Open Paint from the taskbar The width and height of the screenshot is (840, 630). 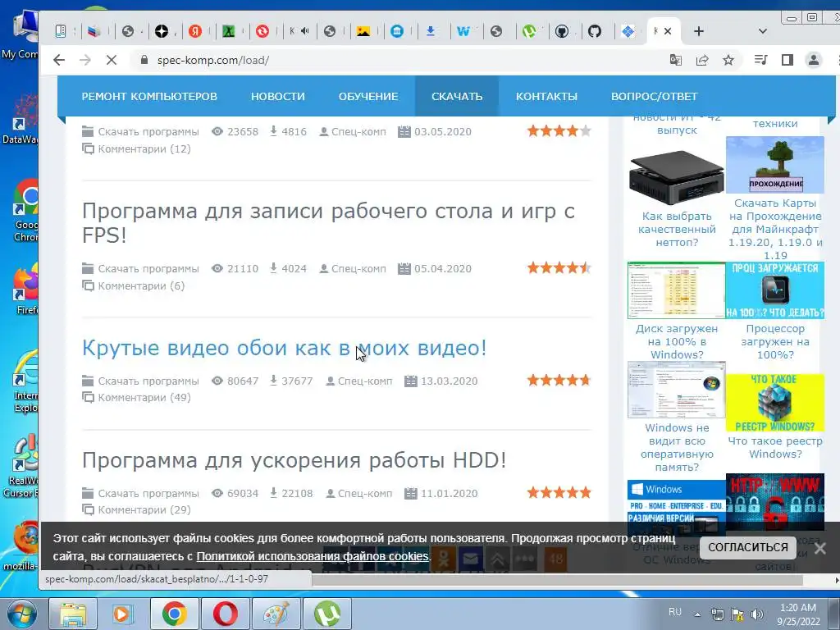[276, 614]
